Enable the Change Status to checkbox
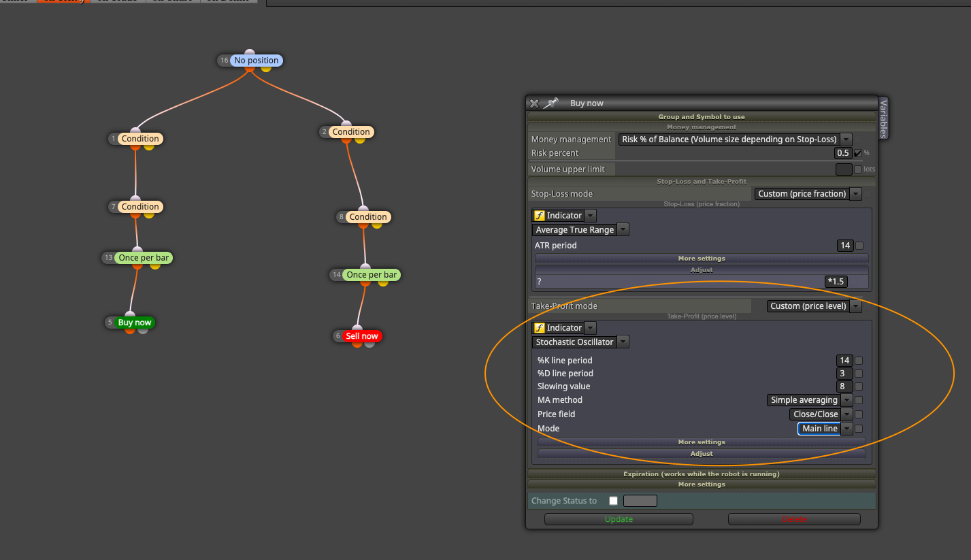The width and height of the screenshot is (971, 560). (x=614, y=501)
